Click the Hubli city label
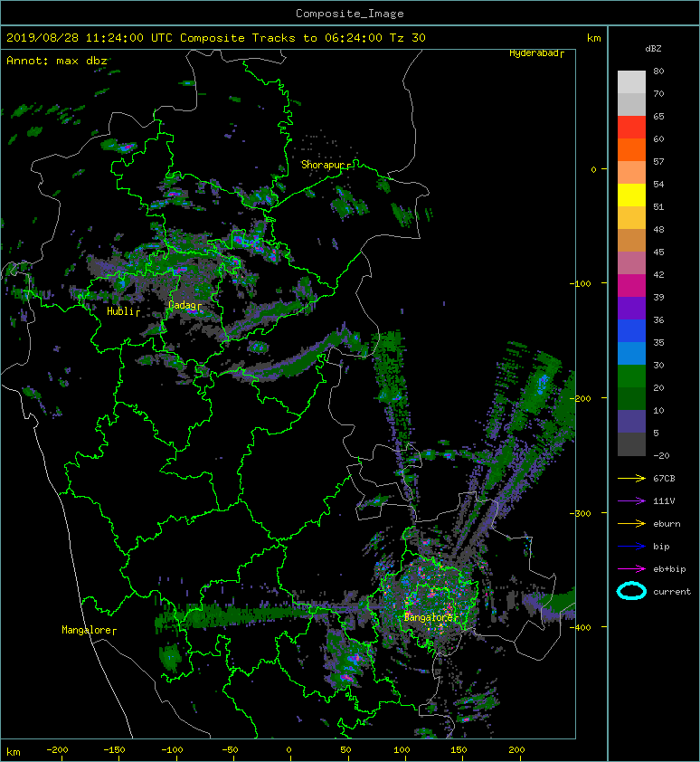Viewport: 700px width, 762px height. click(x=123, y=311)
